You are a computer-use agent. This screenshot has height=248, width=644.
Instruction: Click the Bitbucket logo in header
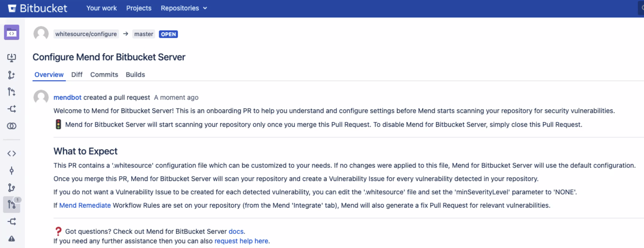click(x=37, y=8)
